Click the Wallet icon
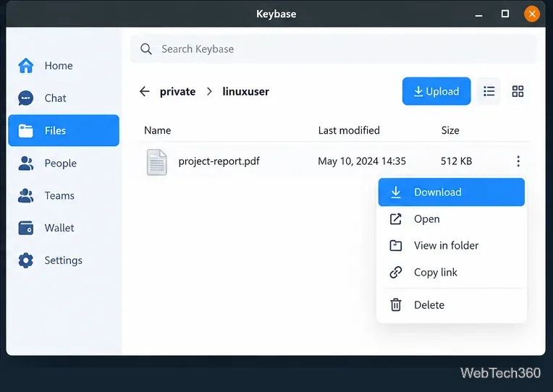553x392 pixels. point(26,228)
